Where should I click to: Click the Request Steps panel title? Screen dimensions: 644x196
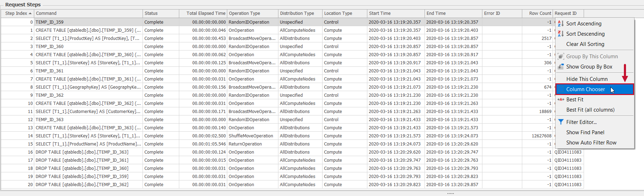click(23, 5)
